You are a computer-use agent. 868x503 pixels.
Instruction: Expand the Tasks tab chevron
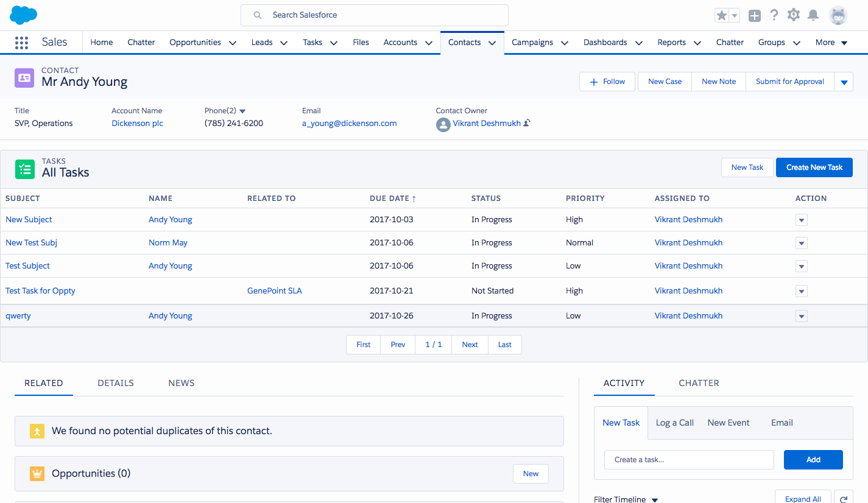point(334,43)
